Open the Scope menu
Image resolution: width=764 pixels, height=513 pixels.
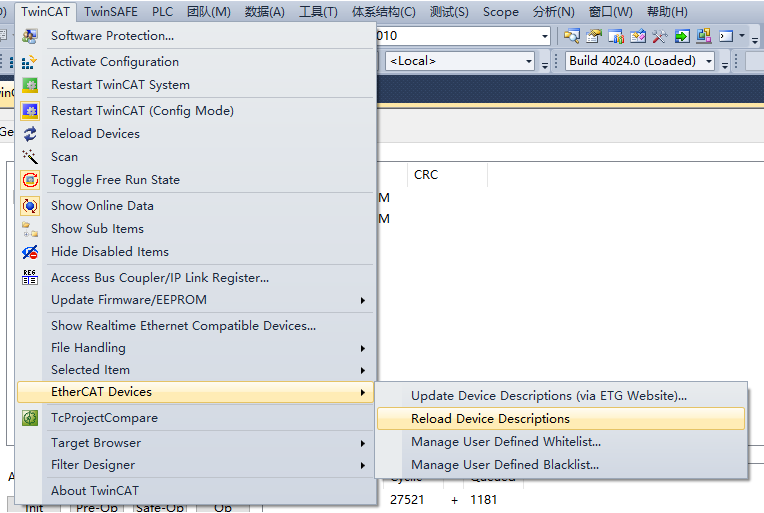[500, 12]
